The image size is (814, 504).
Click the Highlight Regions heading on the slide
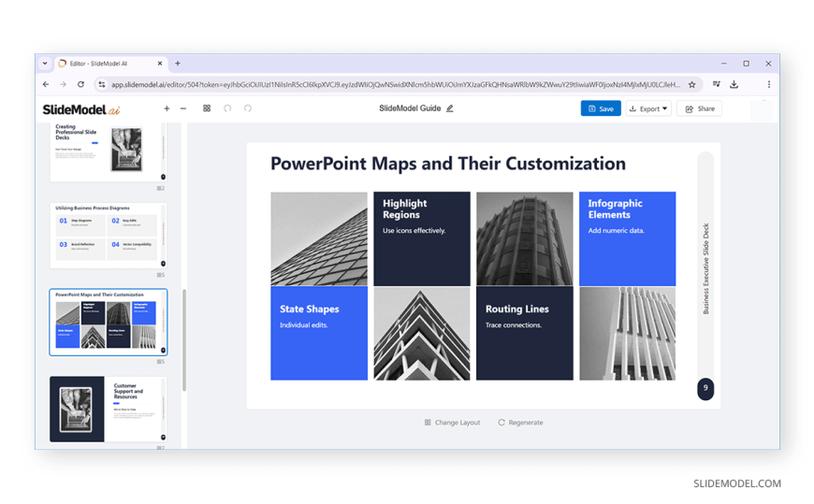[x=405, y=209]
